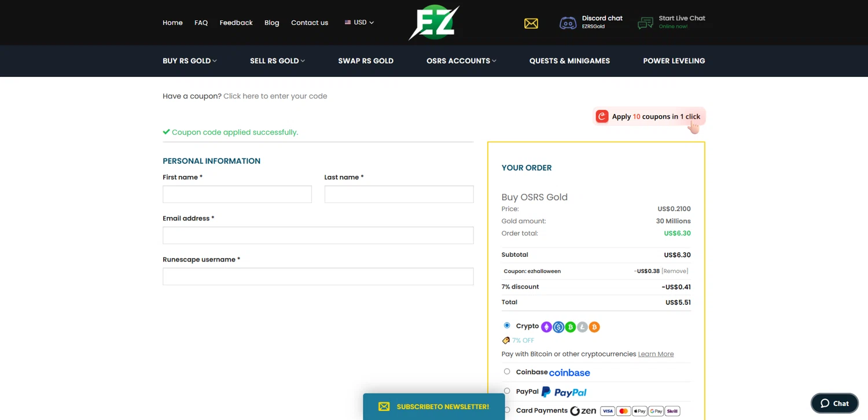Click the 7% discount -US$0.41 value

pos(676,287)
